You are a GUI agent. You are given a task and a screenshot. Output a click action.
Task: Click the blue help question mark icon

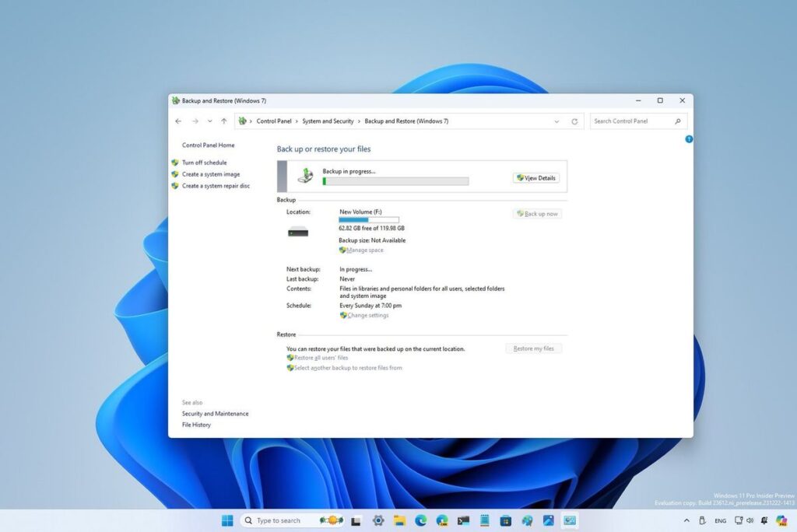[x=689, y=138]
